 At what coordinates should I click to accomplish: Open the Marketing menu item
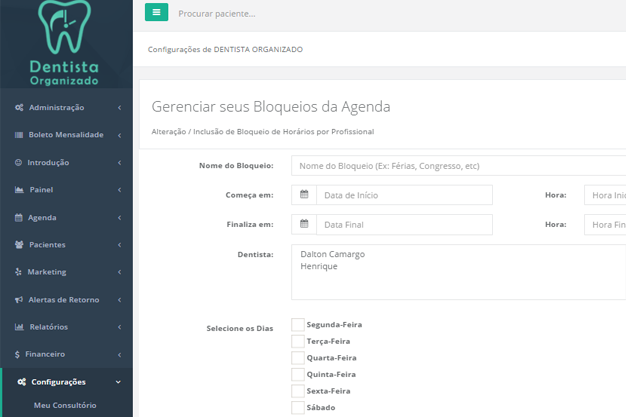(66, 272)
